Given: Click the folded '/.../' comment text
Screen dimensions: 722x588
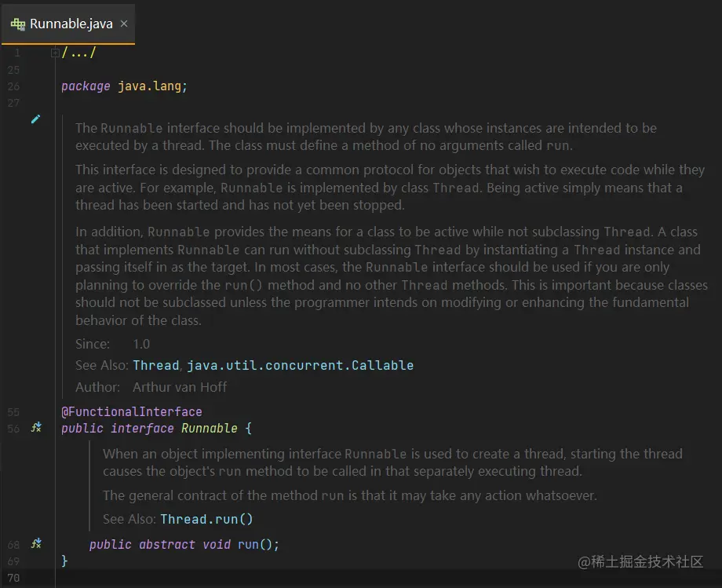Looking at the screenshot, I should (x=78, y=53).
